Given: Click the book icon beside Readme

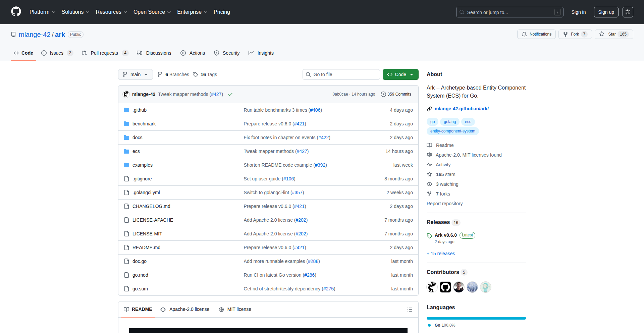Looking at the screenshot, I should pos(429,145).
